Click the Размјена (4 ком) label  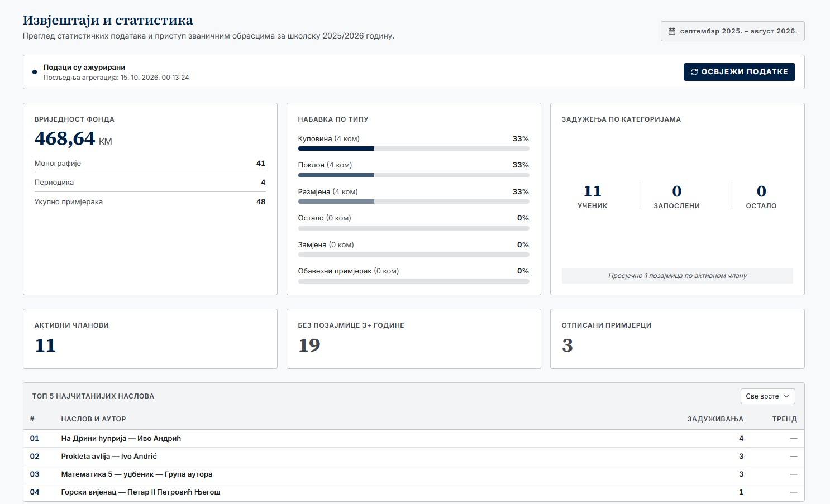[x=328, y=192]
